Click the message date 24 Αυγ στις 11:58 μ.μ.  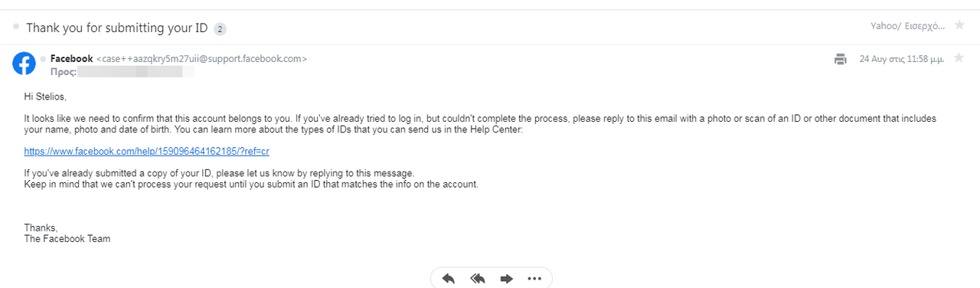(x=902, y=59)
